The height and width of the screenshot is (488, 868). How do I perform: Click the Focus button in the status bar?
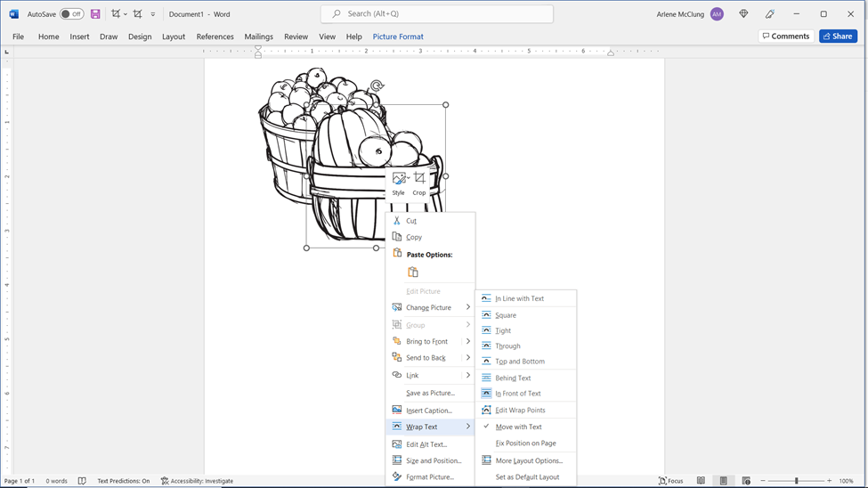pos(671,481)
